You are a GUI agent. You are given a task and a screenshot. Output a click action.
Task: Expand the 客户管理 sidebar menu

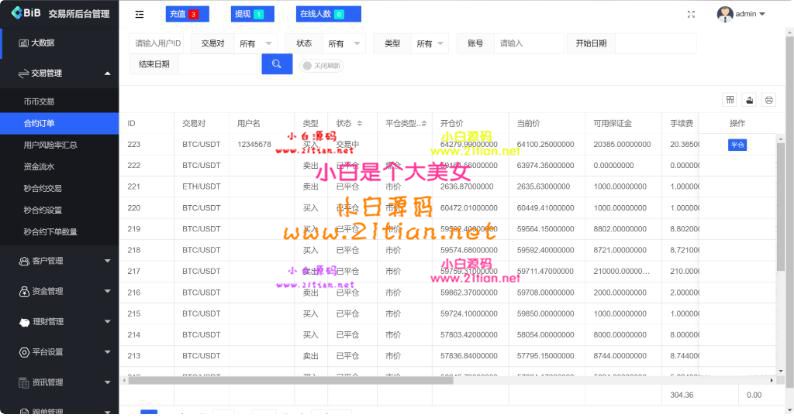(59, 261)
